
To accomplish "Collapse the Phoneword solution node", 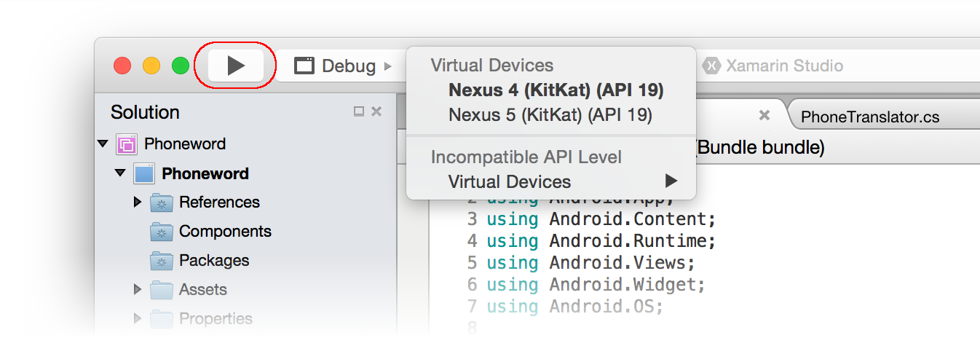I will point(103,144).
